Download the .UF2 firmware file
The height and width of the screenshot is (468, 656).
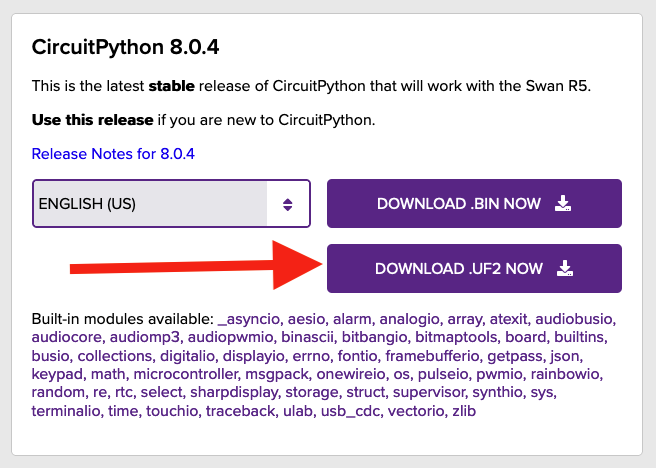(474, 269)
